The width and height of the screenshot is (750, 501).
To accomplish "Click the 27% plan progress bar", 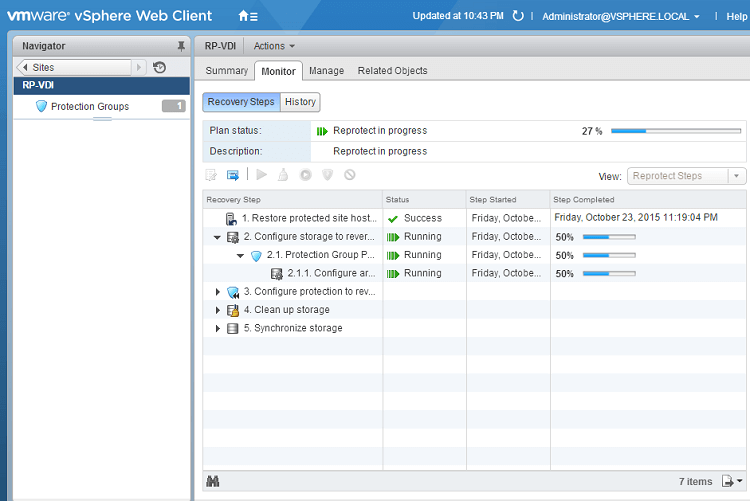I will (x=675, y=131).
